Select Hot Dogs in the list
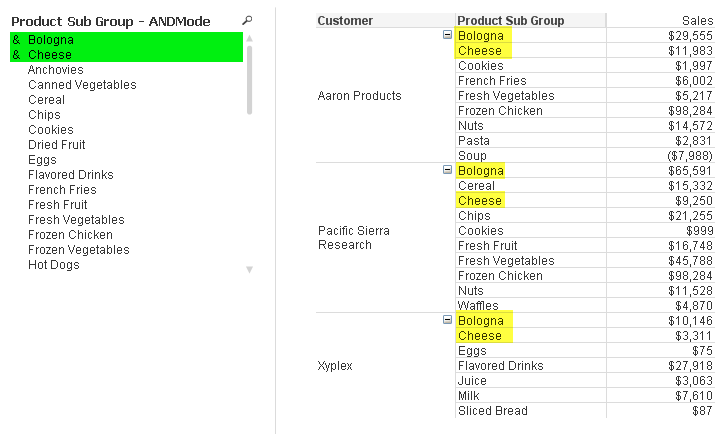This screenshot has width=722, height=434. (x=54, y=265)
